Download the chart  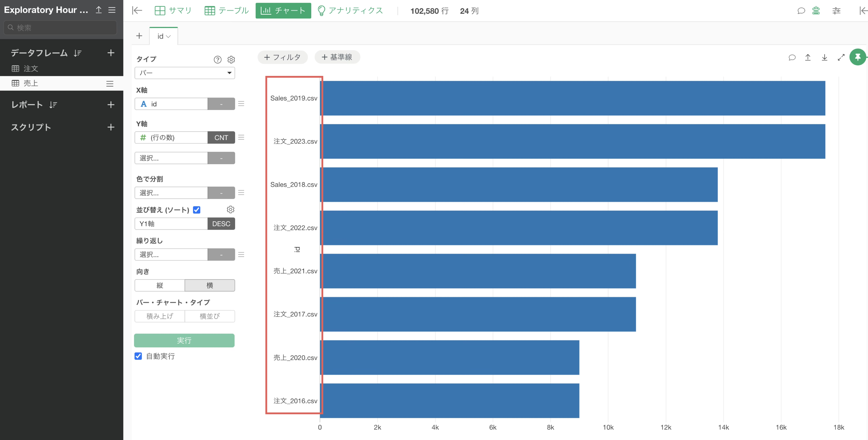(824, 58)
